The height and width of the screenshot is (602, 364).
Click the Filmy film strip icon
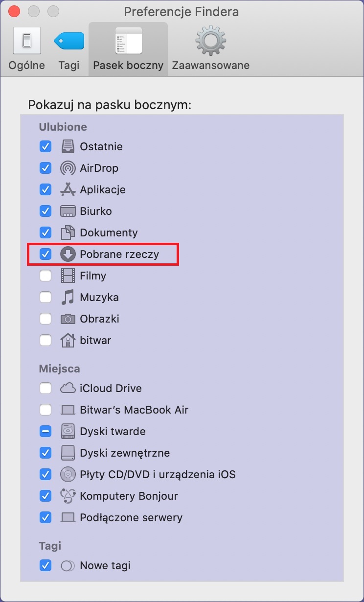pyautogui.click(x=68, y=276)
